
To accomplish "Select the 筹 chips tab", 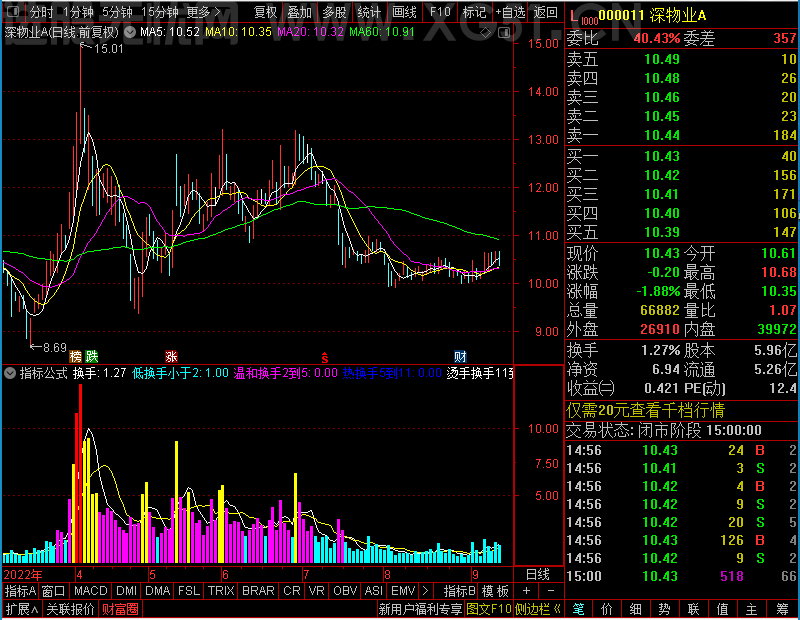I will [782, 609].
